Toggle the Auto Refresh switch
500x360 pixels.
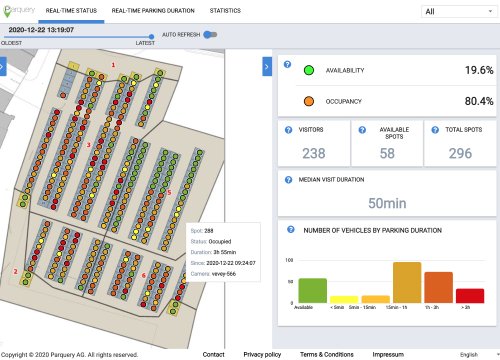210,35
